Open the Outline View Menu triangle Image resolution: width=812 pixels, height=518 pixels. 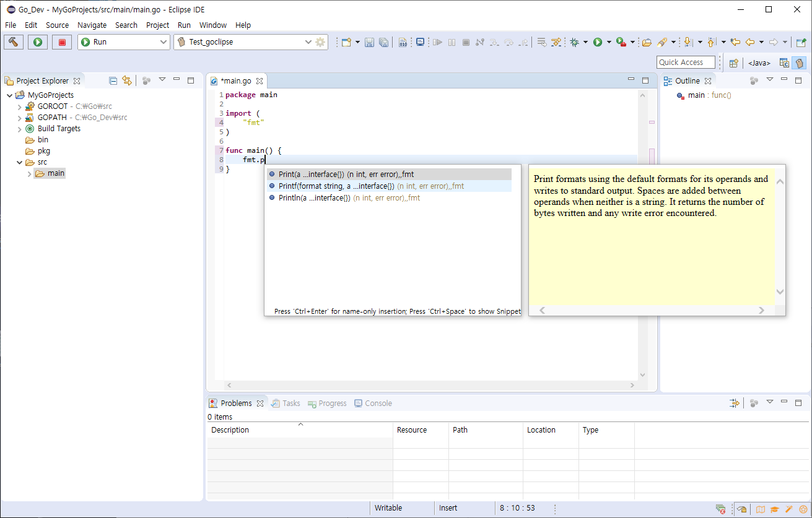tap(770, 79)
